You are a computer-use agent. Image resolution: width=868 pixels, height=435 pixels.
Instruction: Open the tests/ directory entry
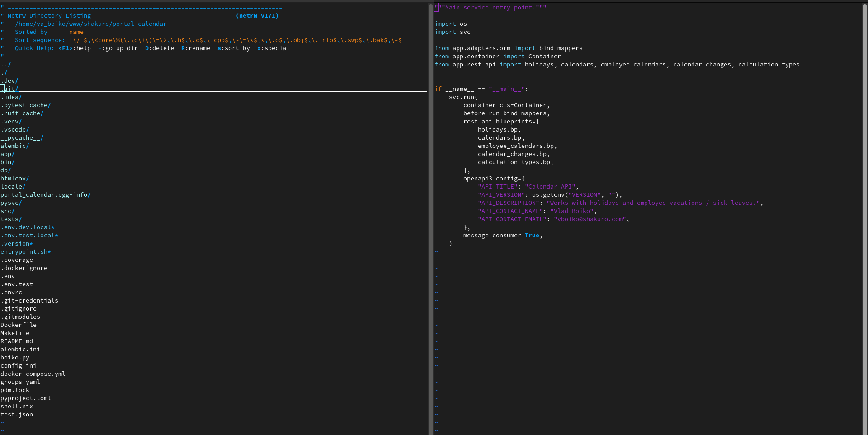pos(11,219)
